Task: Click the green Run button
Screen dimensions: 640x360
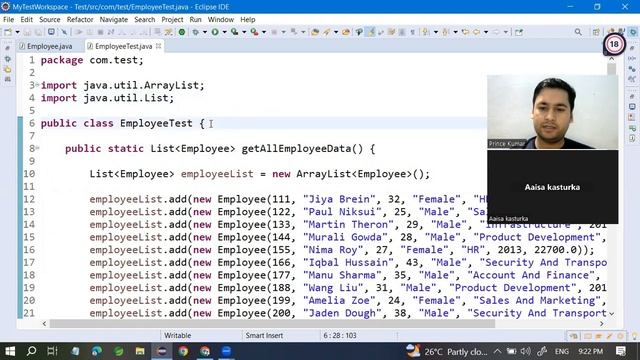Action: (x=215, y=32)
